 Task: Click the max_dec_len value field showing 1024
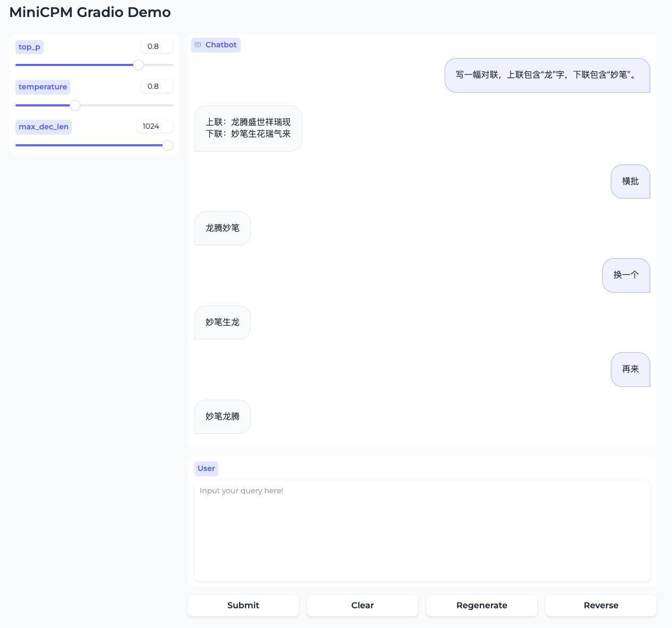point(155,126)
